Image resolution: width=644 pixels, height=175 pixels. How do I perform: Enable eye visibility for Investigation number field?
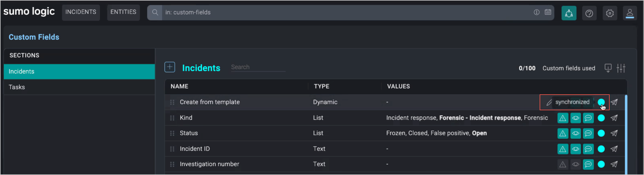(x=575, y=164)
